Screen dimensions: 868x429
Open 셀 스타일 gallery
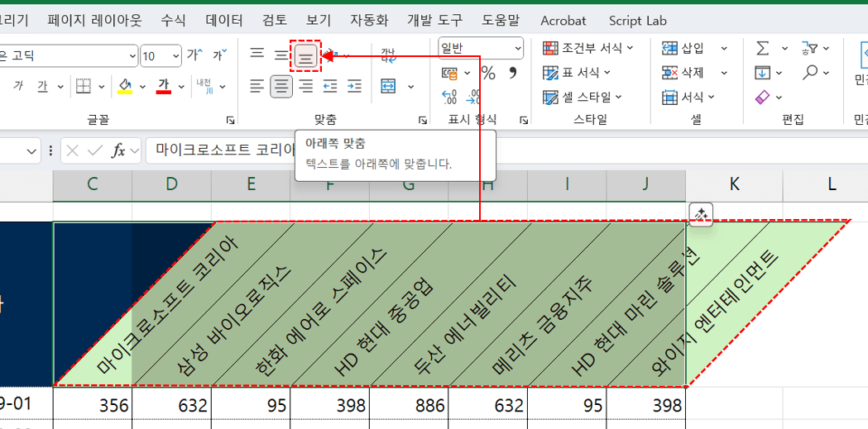tap(583, 98)
